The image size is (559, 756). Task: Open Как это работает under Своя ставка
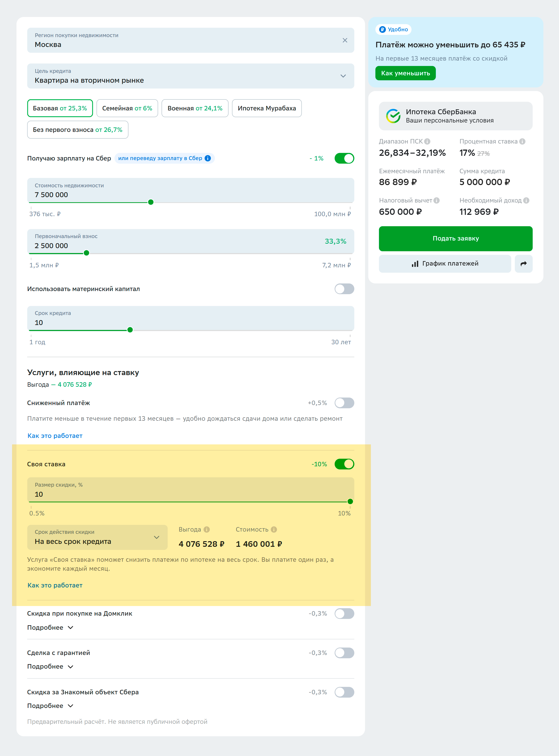pos(55,585)
